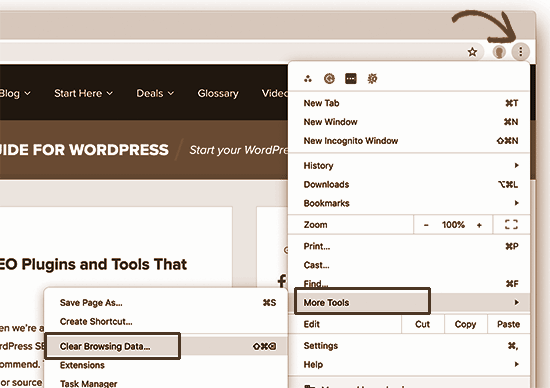Choose Print… in the menu
Image resolution: width=550 pixels, height=388 pixels.
click(x=409, y=246)
